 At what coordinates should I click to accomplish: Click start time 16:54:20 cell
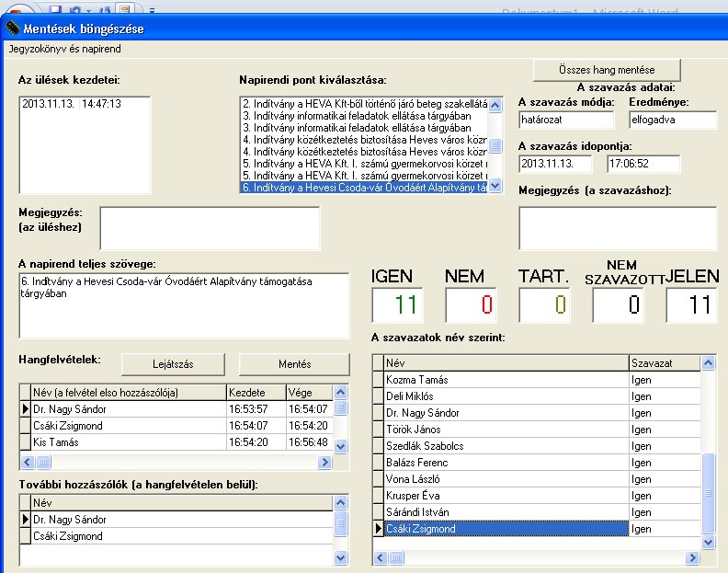tap(256, 442)
